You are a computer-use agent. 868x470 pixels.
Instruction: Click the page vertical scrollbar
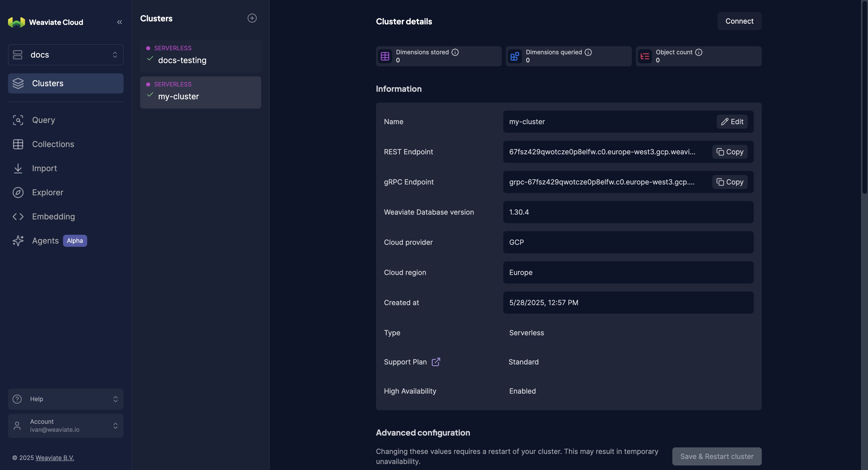tap(864, 98)
